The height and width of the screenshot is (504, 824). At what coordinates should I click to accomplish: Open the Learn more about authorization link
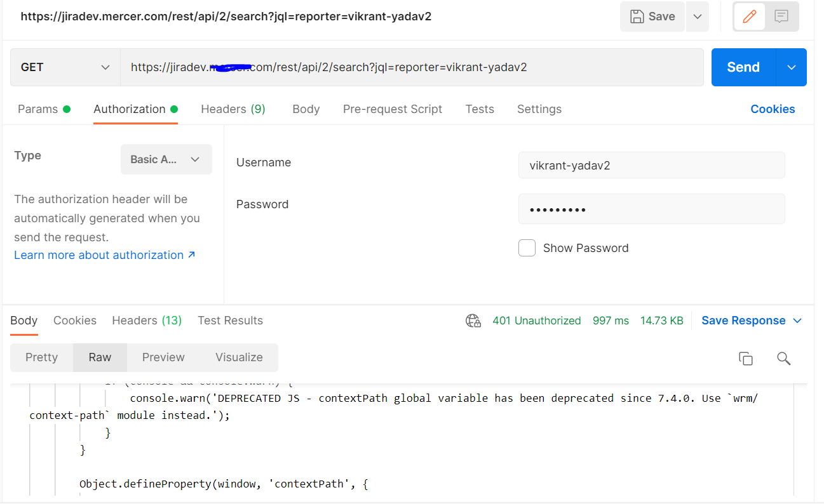pos(98,255)
